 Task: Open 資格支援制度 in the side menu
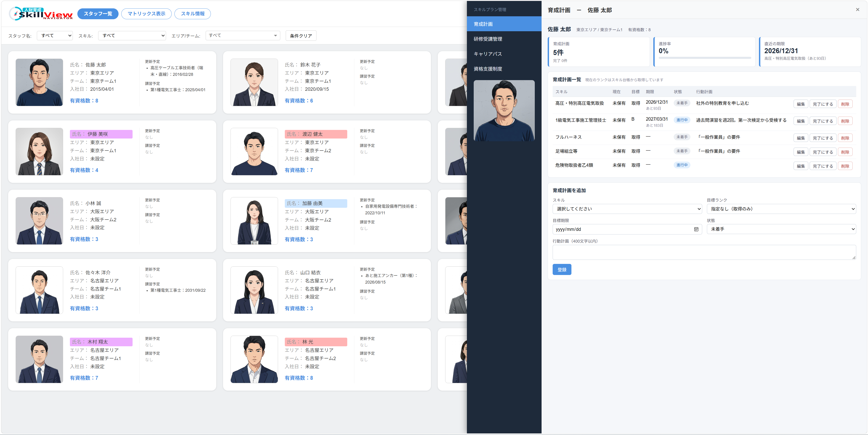[504, 69]
